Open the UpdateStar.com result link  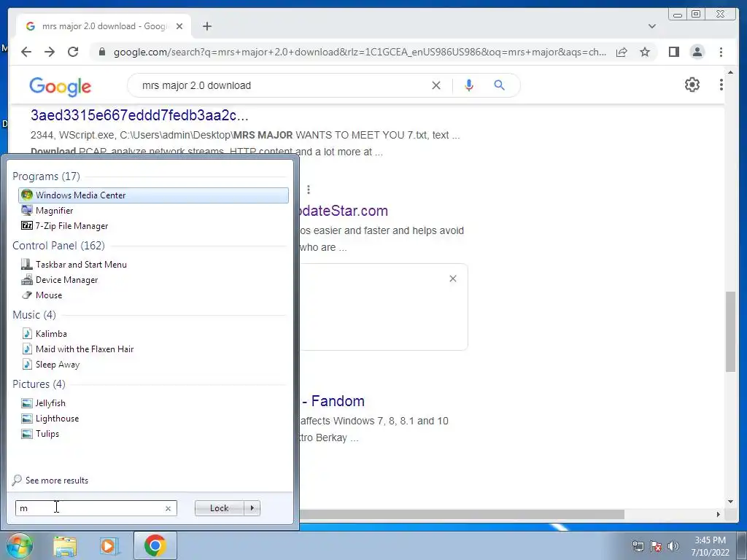(343, 211)
